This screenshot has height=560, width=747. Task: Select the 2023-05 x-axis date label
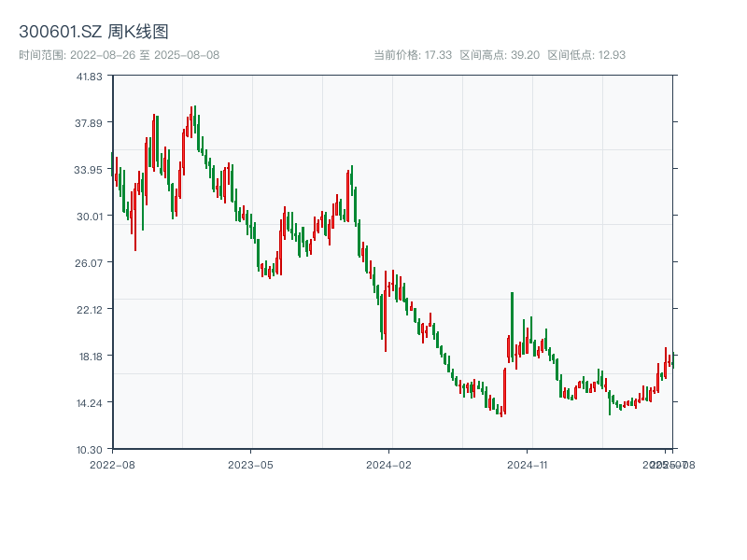[250, 464]
